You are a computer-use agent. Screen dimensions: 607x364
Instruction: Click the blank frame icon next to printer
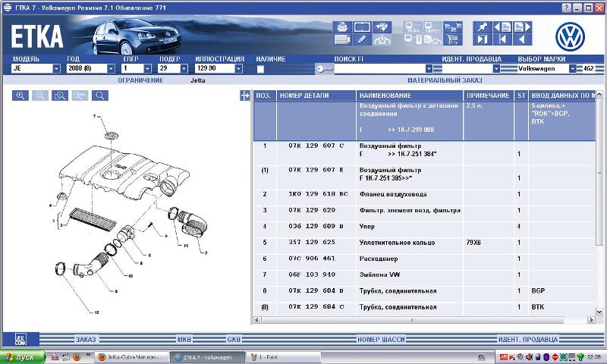tap(362, 27)
